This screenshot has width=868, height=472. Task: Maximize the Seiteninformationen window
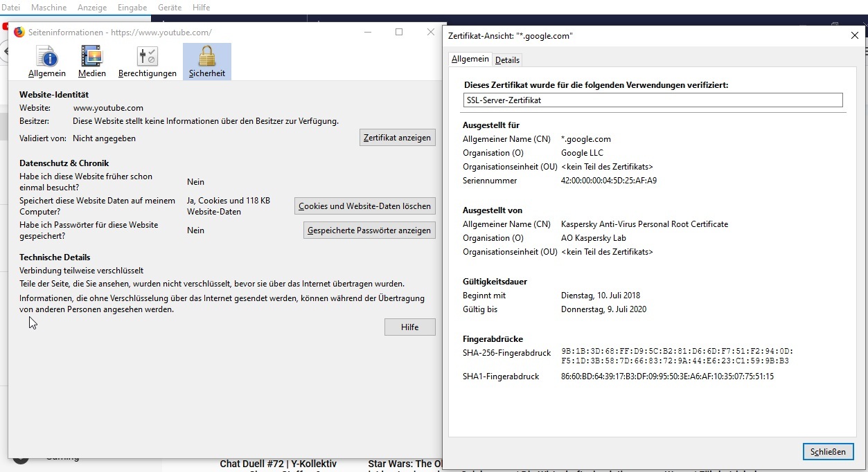399,32
